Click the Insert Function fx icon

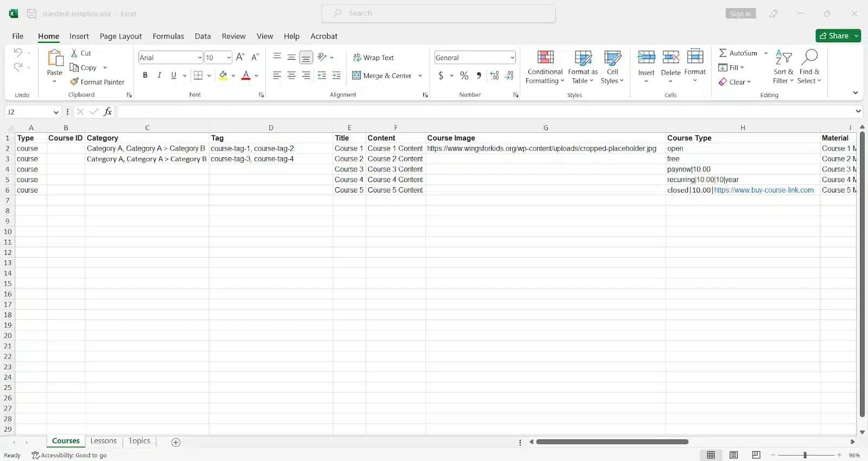(x=108, y=111)
